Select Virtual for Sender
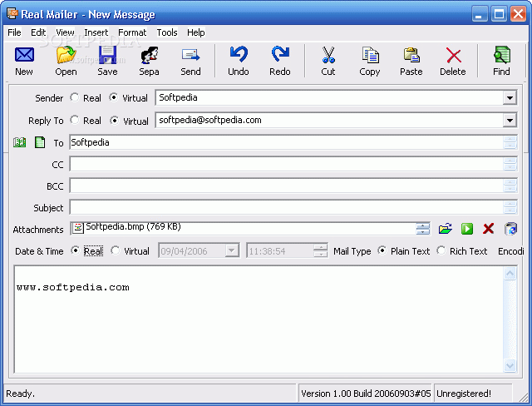 click(114, 98)
